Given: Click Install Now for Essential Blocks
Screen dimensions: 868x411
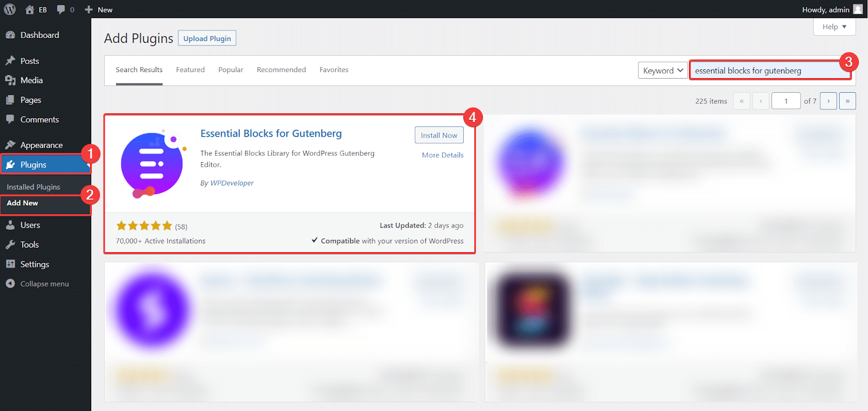Looking at the screenshot, I should coord(439,135).
